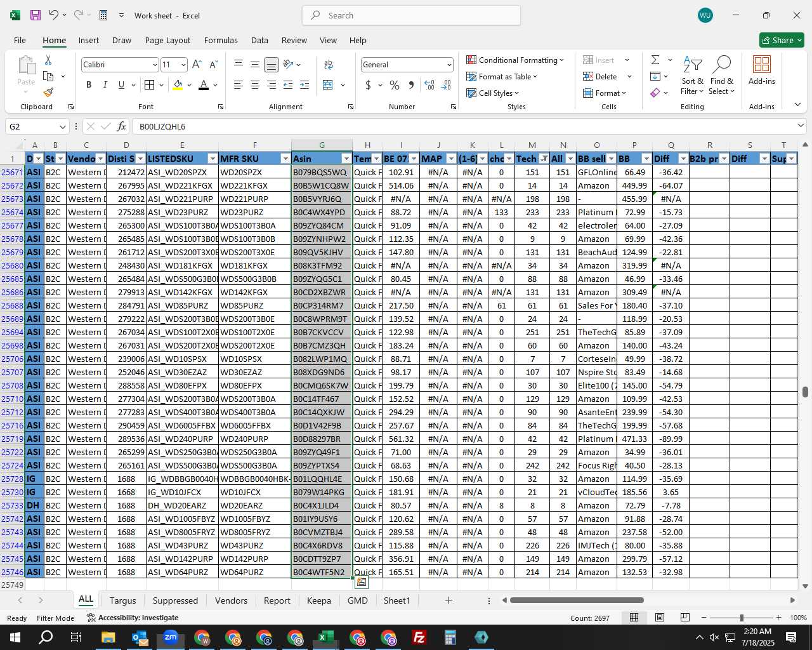Open the Name Box dropdown arrow
The width and height of the screenshot is (812, 650).
tap(62, 126)
